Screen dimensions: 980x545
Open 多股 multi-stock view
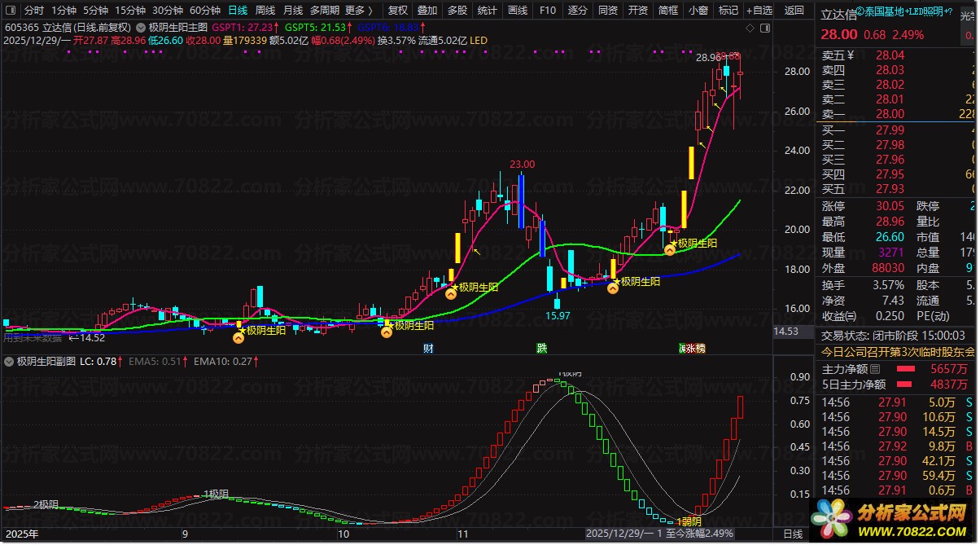click(x=457, y=11)
